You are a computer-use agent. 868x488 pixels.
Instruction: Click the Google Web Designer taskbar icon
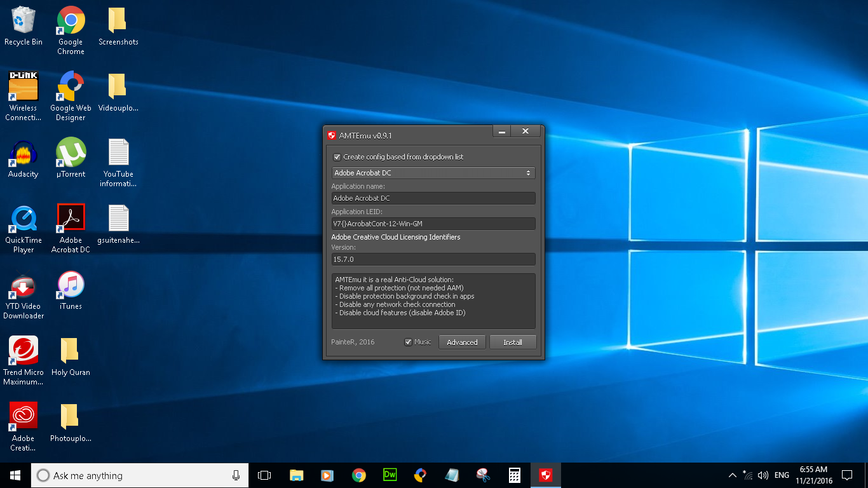click(x=421, y=475)
